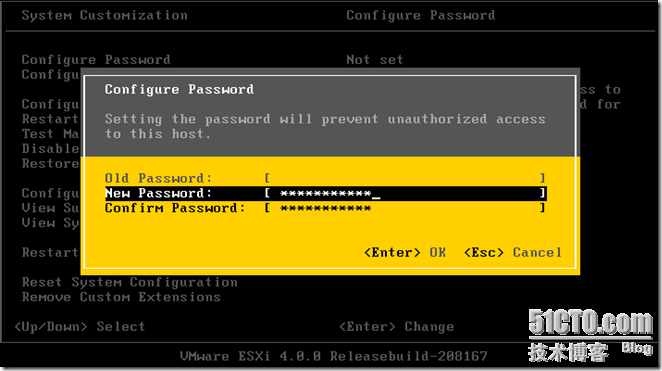
Task: Click the View Sy... menu entry
Action: [50, 223]
